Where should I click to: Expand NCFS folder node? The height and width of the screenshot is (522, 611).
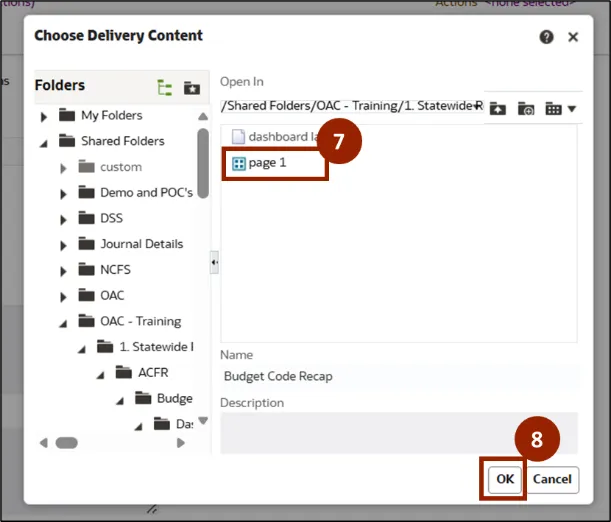(63, 271)
